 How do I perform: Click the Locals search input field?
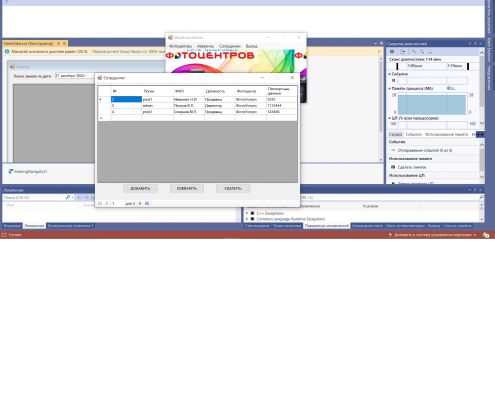click(x=33, y=197)
